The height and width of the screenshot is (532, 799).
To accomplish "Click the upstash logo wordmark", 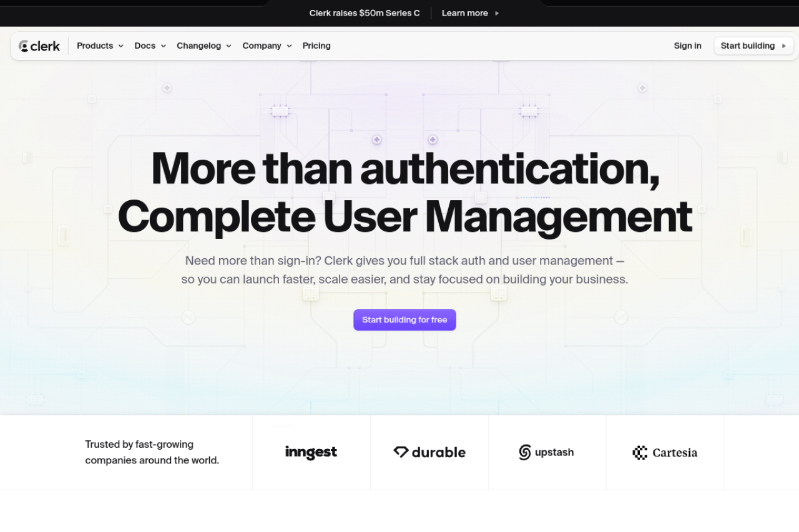I will tap(554, 452).
